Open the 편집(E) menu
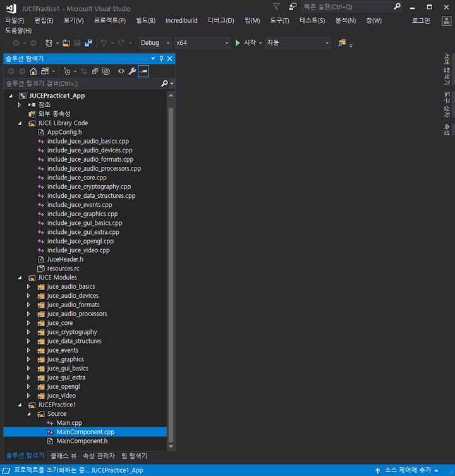Image resolution: width=455 pixels, height=476 pixels. click(44, 21)
